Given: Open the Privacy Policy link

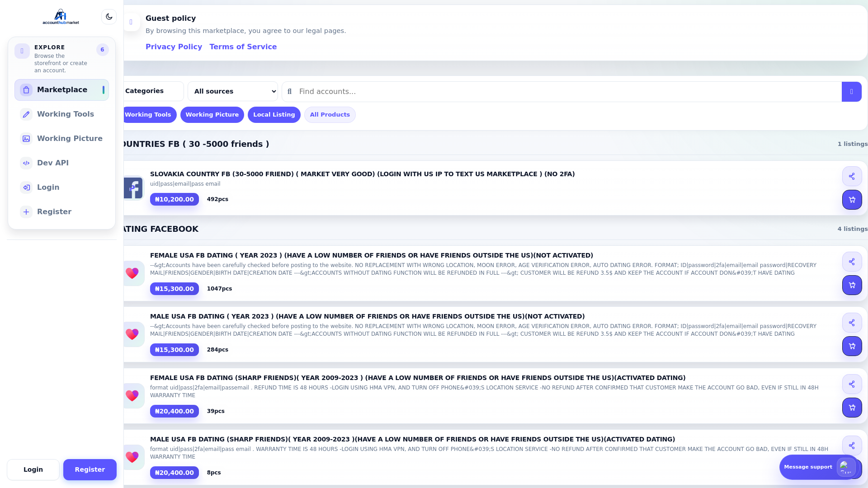Looking at the screenshot, I should pos(174,47).
